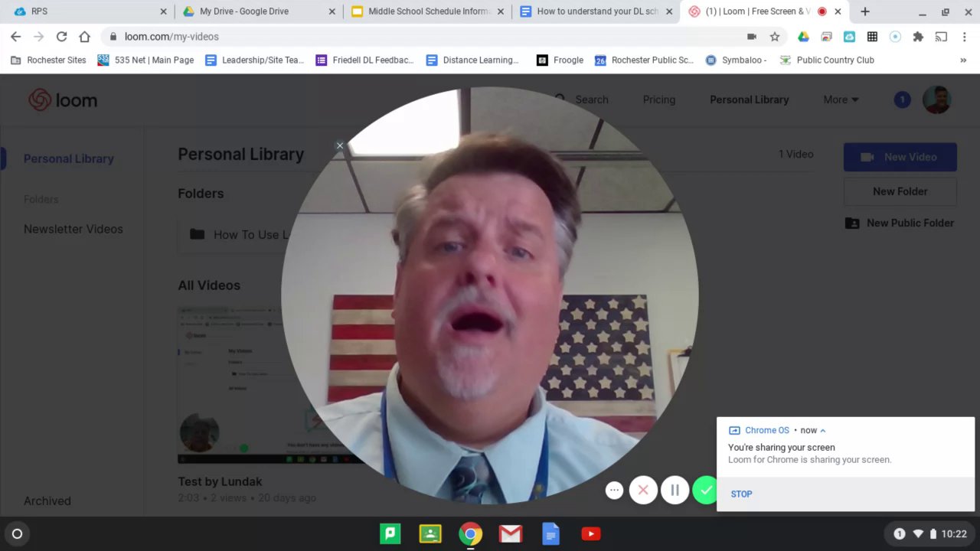Click the Test by Lundak video title

coord(220,481)
